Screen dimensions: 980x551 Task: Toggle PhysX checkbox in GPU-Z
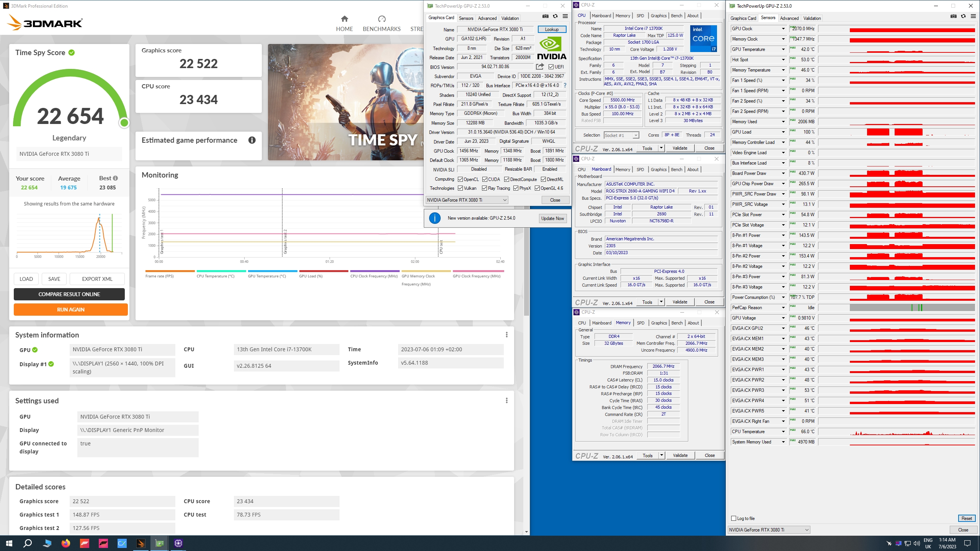coord(516,188)
